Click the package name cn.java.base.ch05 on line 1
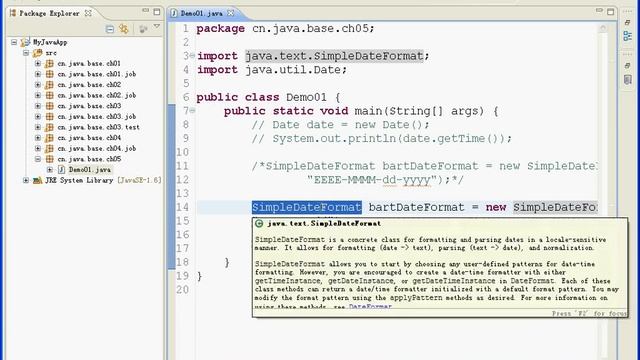Screen dimensions: 640x360 (x=310, y=29)
